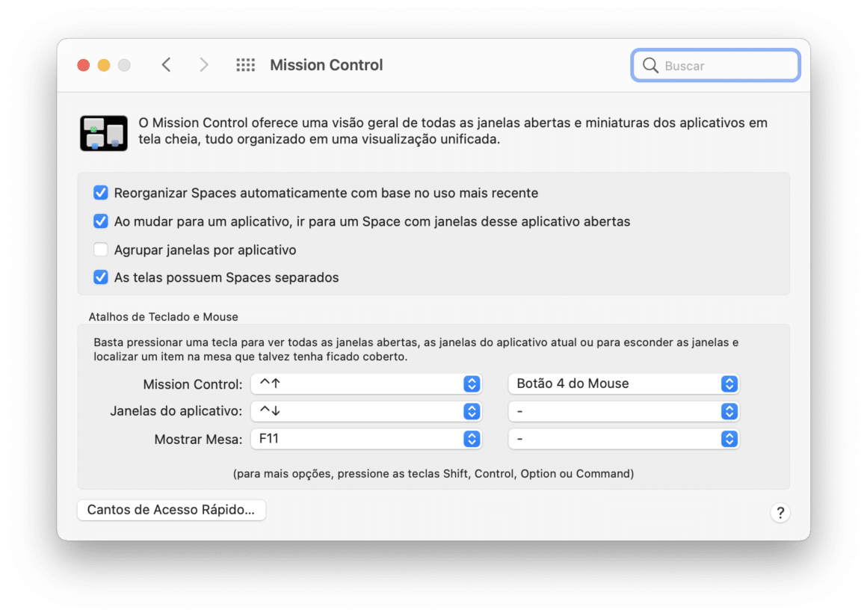The height and width of the screenshot is (616, 867).
Task: Open the grid of all preference panes
Action: pyautogui.click(x=245, y=65)
